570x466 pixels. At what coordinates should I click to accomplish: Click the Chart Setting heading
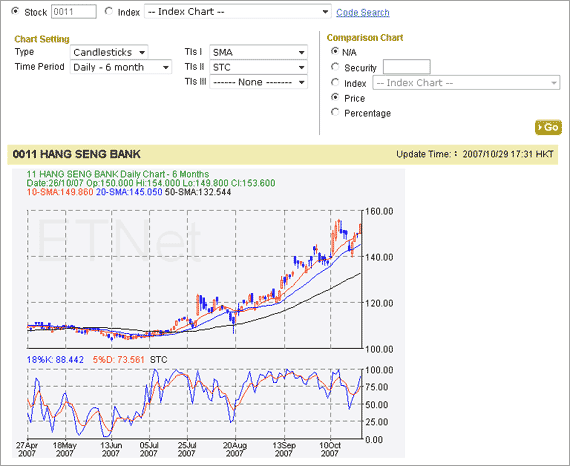coord(42,39)
